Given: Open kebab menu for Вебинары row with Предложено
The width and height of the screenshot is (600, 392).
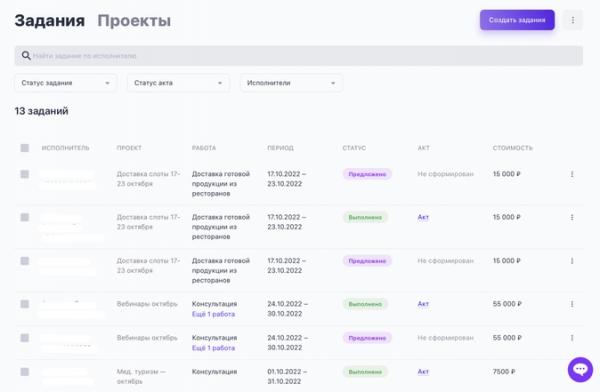Looking at the screenshot, I should coord(572,338).
